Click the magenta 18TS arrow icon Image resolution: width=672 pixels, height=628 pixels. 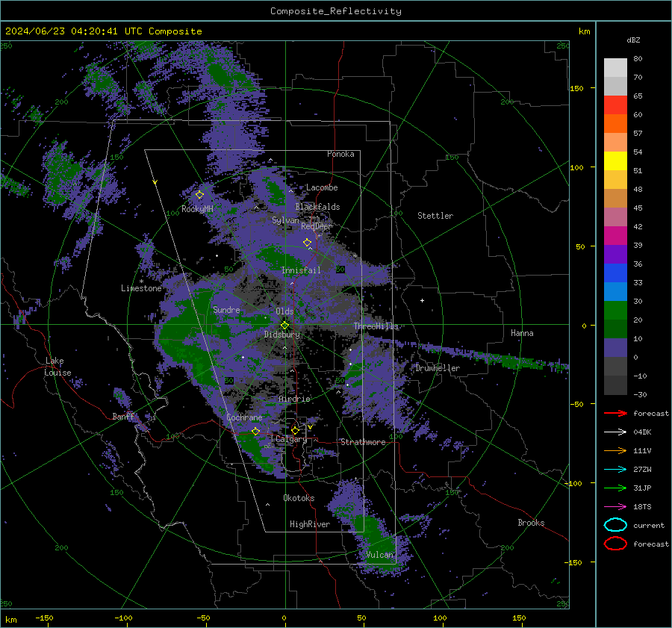point(615,507)
